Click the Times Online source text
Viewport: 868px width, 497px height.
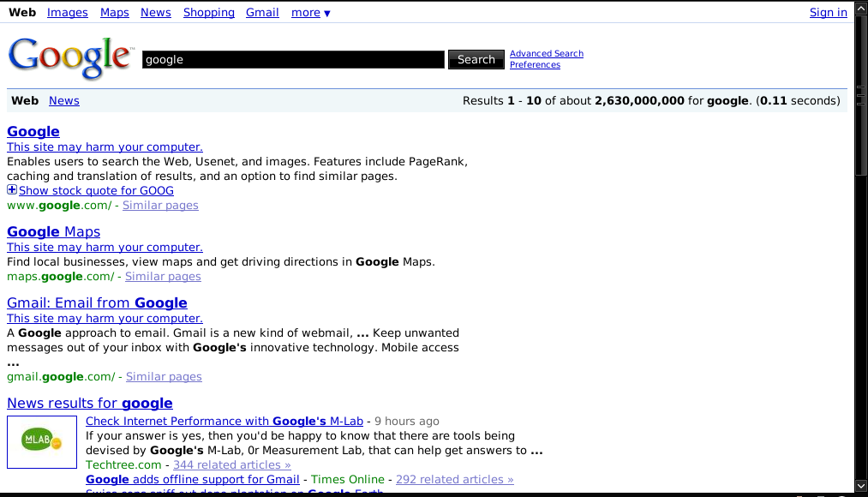click(348, 479)
